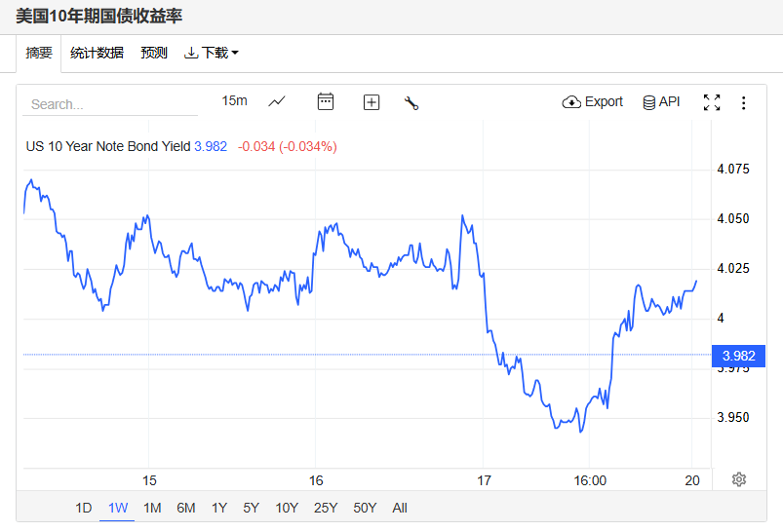This screenshot has height=532, width=783.
Task: Click the plus icon to add comparison
Action: pyautogui.click(x=372, y=102)
